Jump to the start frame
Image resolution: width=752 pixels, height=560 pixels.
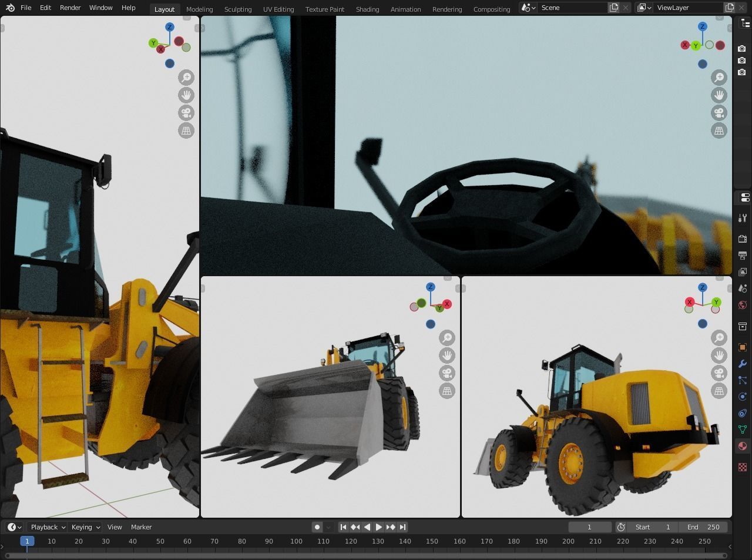click(344, 527)
